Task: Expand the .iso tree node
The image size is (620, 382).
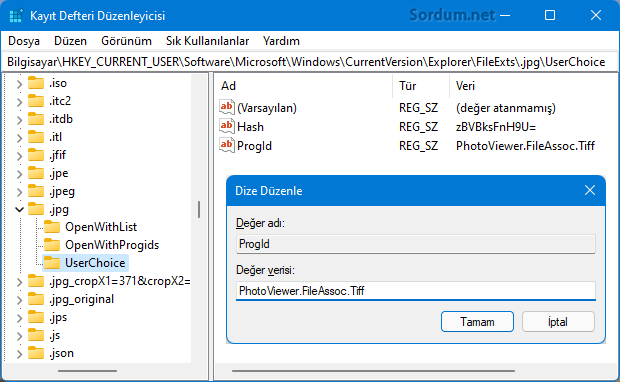Action: coord(19,84)
